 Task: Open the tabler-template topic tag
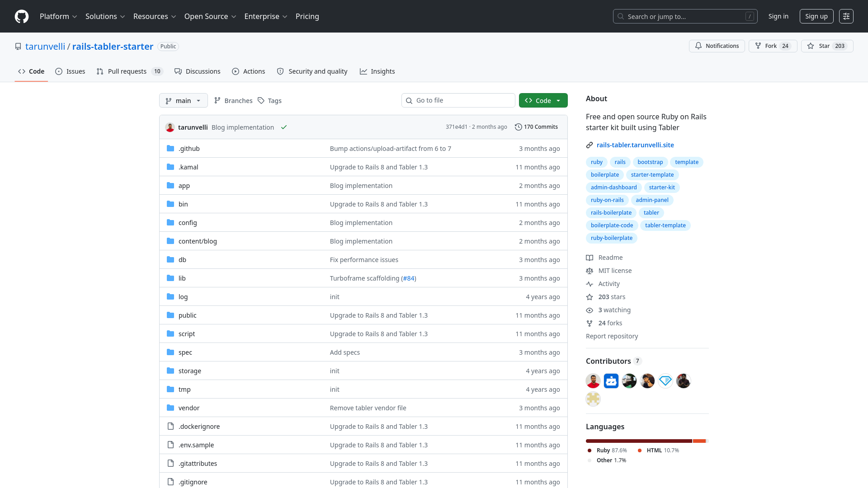click(665, 225)
